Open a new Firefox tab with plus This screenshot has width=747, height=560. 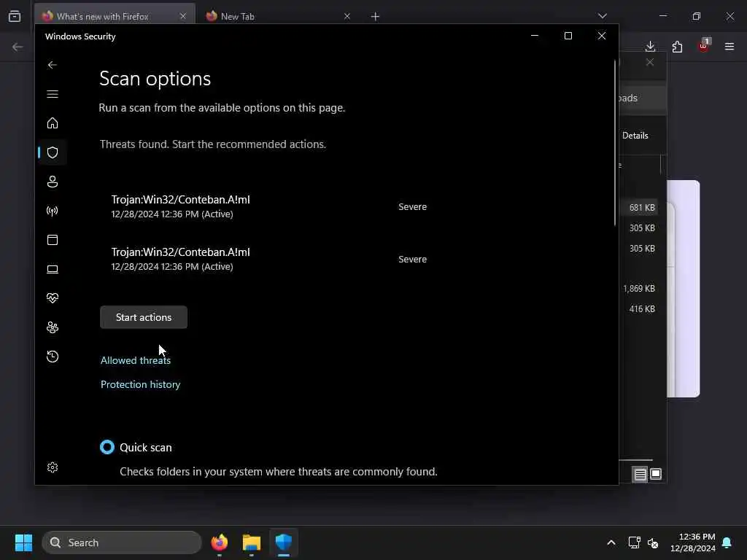[376, 17]
